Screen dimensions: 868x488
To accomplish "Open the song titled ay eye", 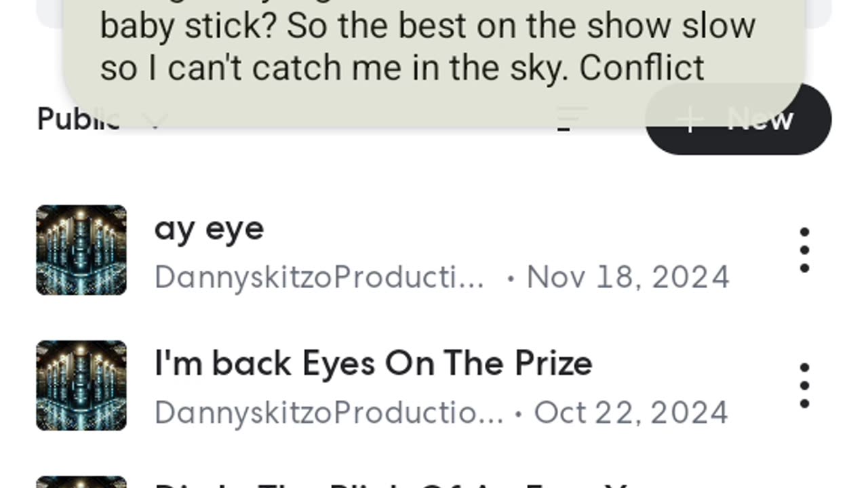I will tap(209, 228).
